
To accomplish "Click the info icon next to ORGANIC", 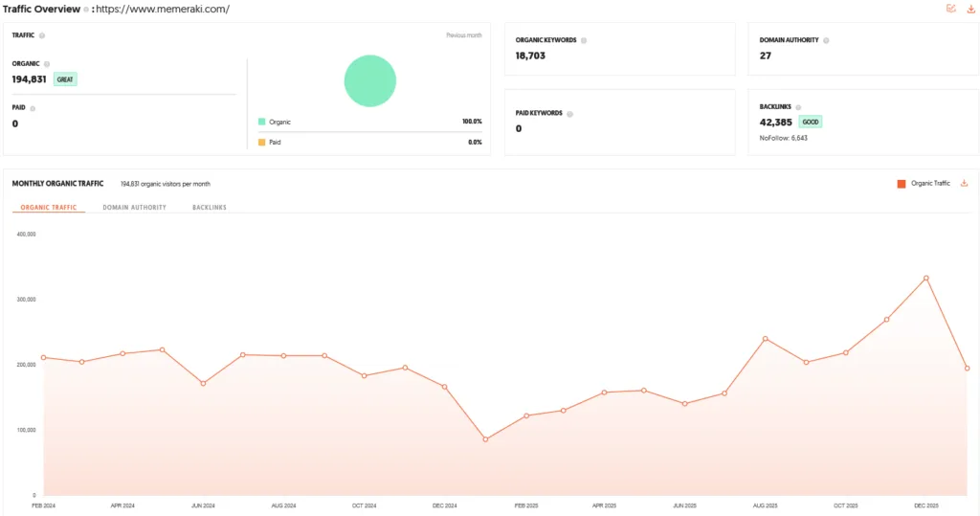I will [x=47, y=64].
